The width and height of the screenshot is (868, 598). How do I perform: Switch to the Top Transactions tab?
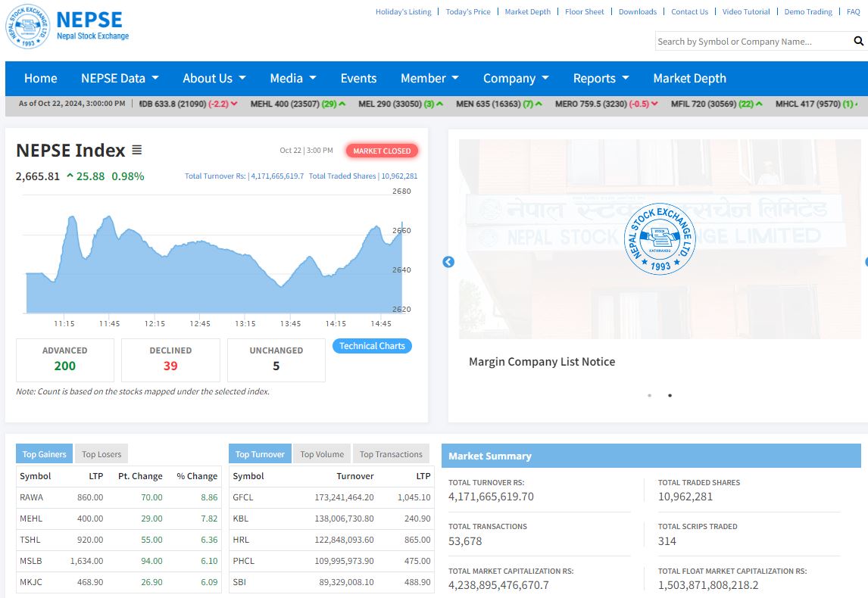[391, 454]
